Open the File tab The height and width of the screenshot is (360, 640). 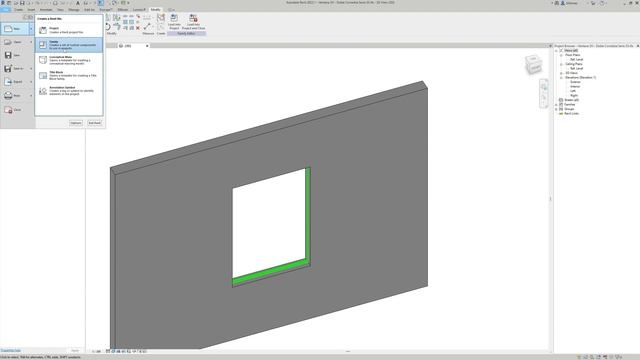6,9
